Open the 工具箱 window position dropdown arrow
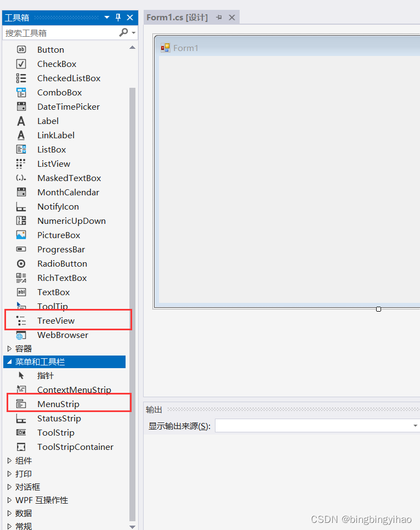 tap(107, 17)
